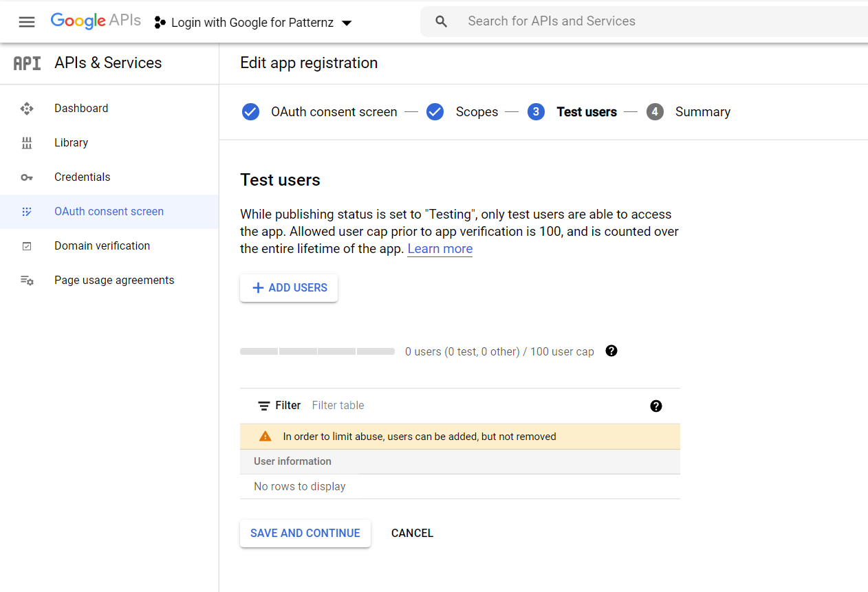Click the Page usage agreements icon
Image resolution: width=868 pixels, height=592 pixels.
pyautogui.click(x=27, y=281)
